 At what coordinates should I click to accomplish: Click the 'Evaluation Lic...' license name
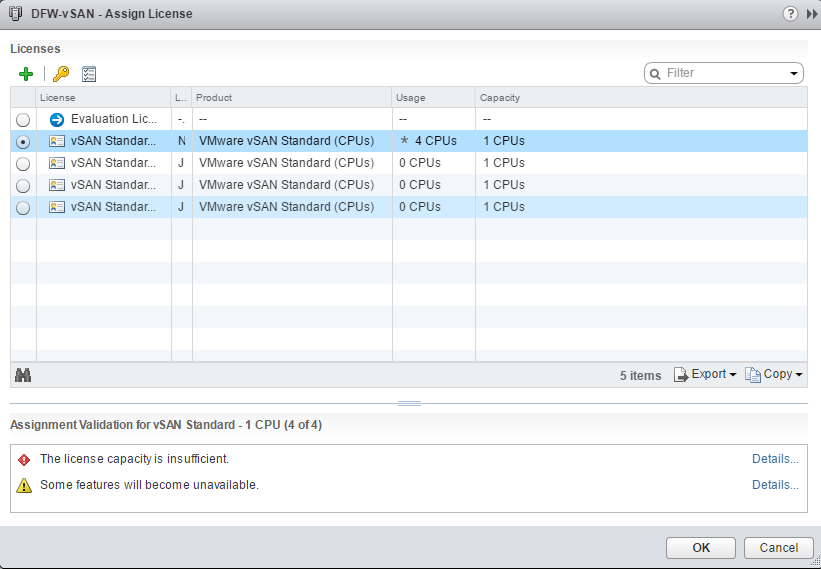tap(114, 119)
